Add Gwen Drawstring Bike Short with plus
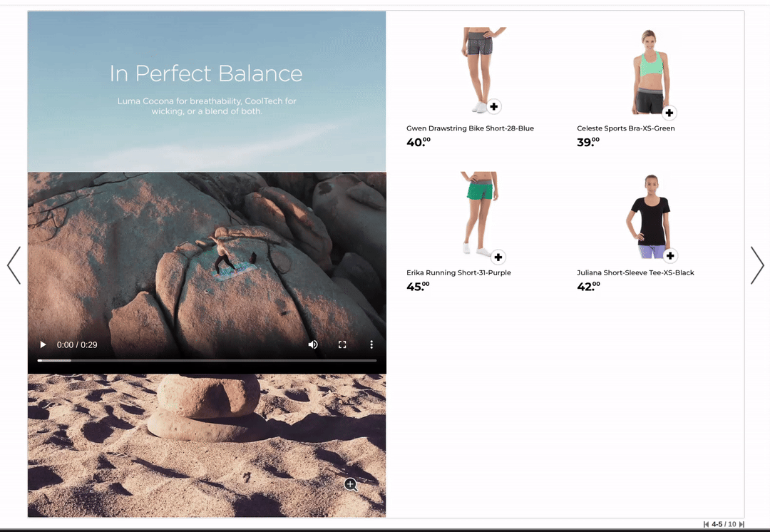The image size is (770, 532). (493, 107)
